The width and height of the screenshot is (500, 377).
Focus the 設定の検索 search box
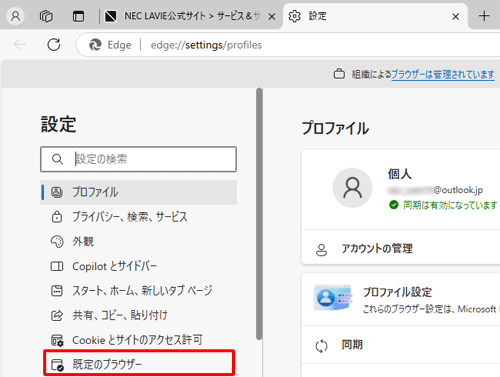[x=138, y=159]
